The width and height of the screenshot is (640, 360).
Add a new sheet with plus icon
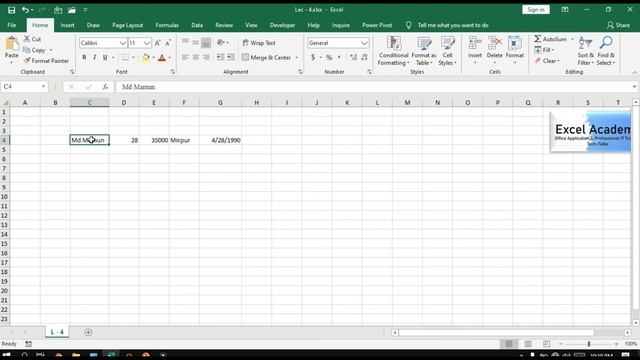[88, 332]
